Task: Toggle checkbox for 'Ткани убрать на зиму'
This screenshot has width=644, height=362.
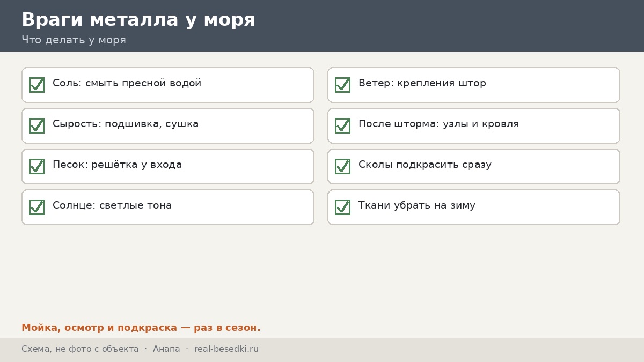Action: (x=342, y=207)
